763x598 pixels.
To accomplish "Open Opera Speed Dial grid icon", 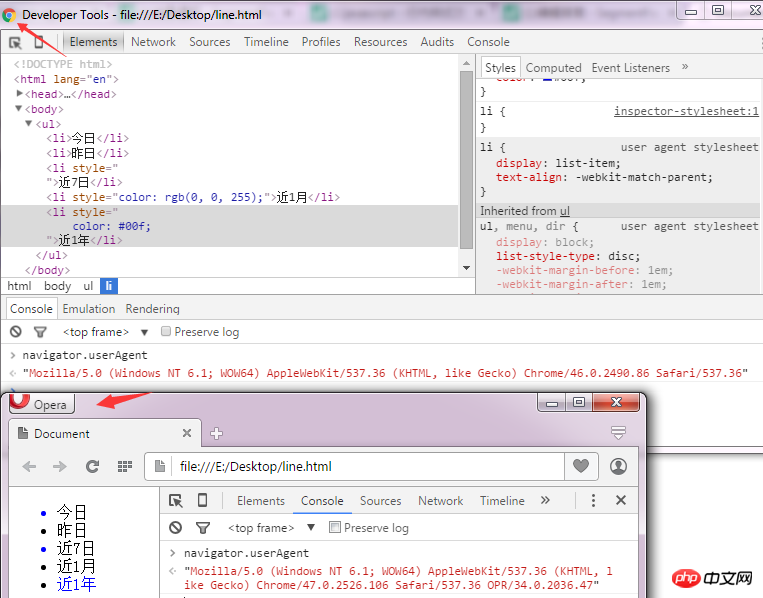I will [125, 466].
